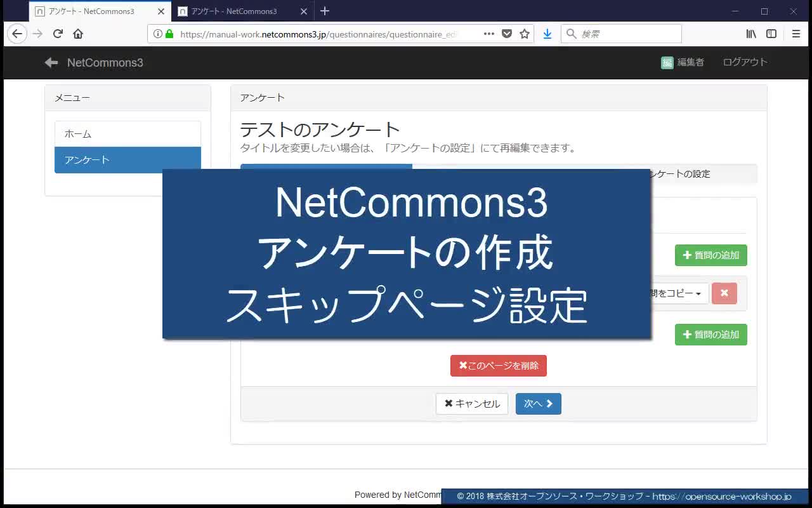Toggle the browser sidebar view
Image resolution: width=812 pixels, height=508 pixels.
click(771, 34)
